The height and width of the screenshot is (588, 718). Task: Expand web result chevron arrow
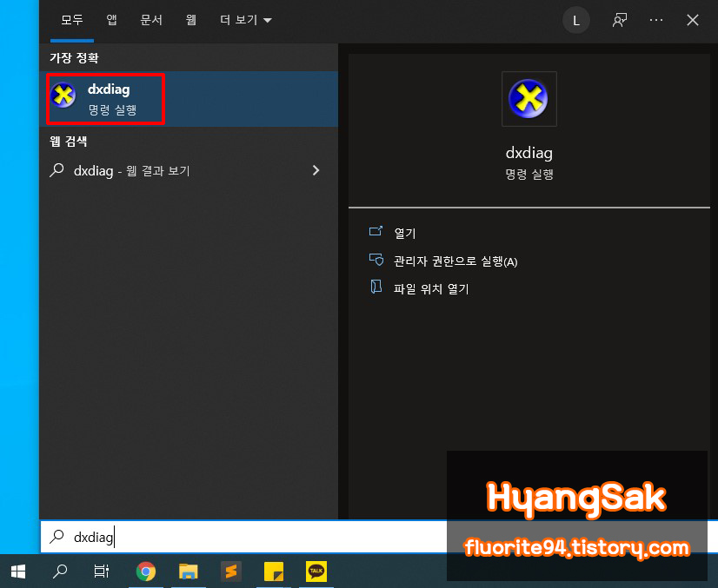[316, 171]
